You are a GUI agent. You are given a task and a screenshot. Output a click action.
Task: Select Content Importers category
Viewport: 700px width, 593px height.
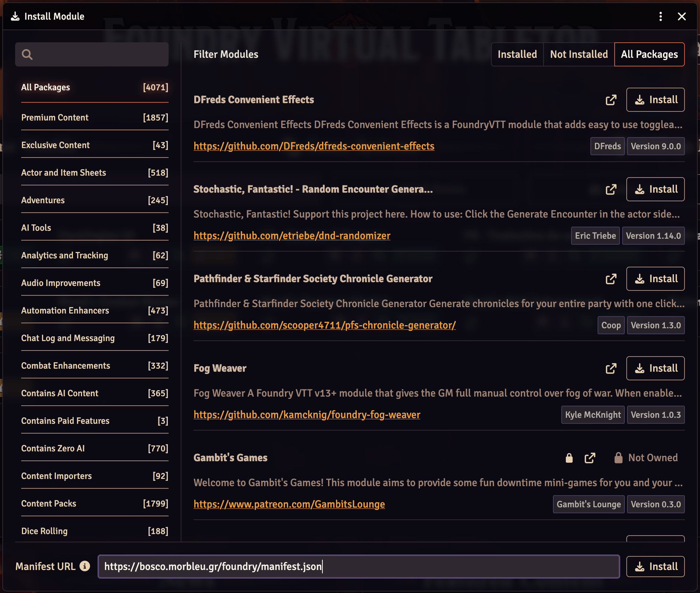pyautogui.click(x=94, y=476)
